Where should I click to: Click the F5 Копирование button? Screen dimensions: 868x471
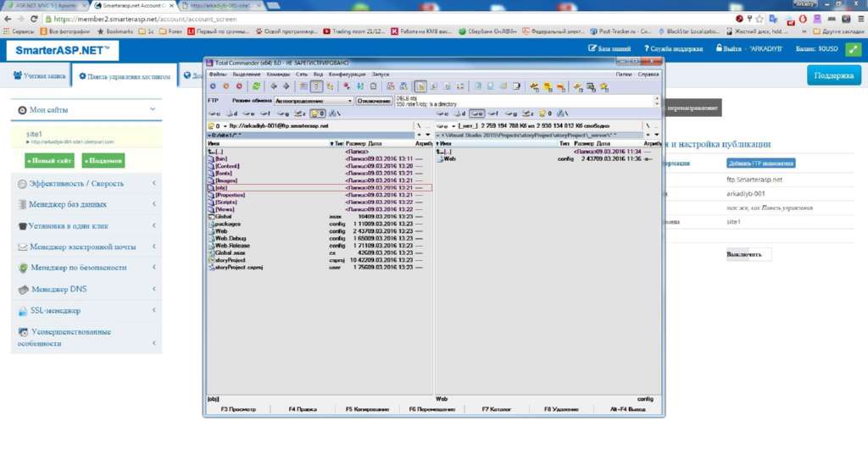coord(367,409)
